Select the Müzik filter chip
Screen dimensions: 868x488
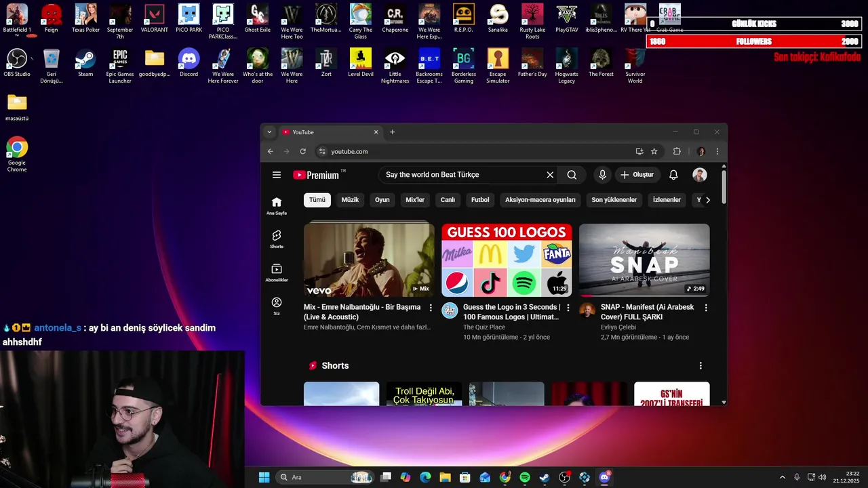tap(350, 200)
